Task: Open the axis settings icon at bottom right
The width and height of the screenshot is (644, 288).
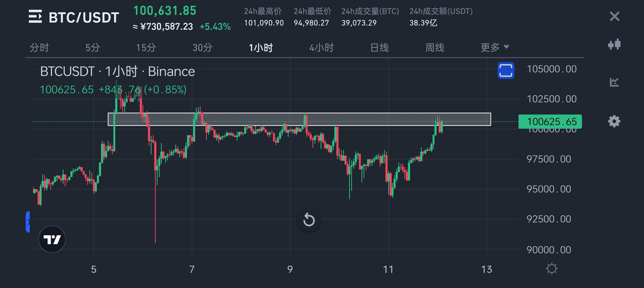Action: [x=552, y=269]
